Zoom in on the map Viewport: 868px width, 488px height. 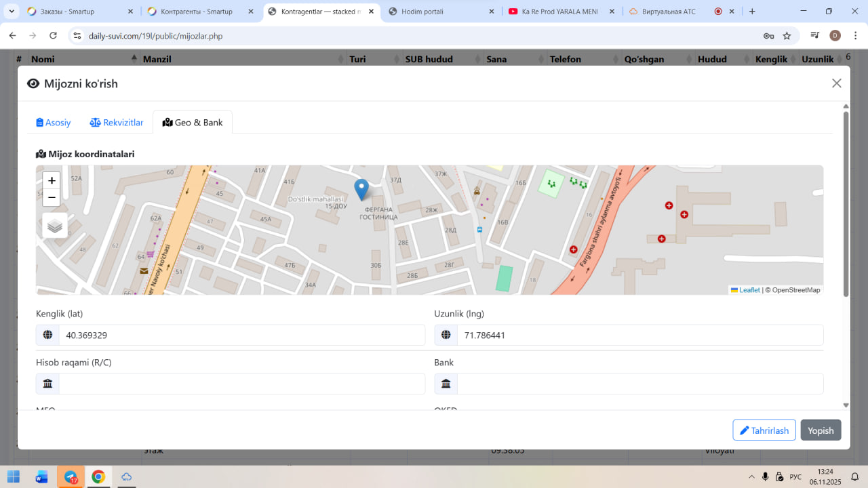click(x=52, y=180)
